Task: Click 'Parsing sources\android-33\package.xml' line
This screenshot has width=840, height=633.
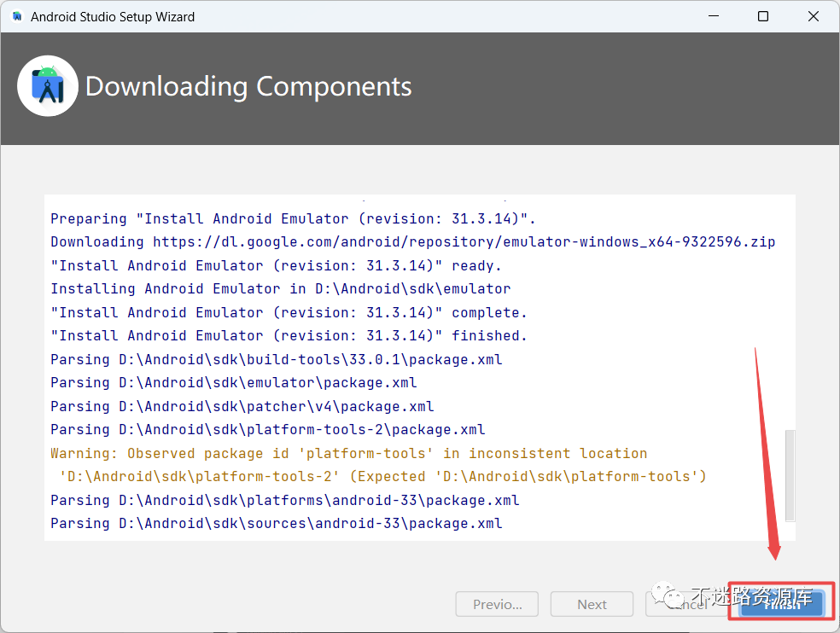Action: click(277, 523)
